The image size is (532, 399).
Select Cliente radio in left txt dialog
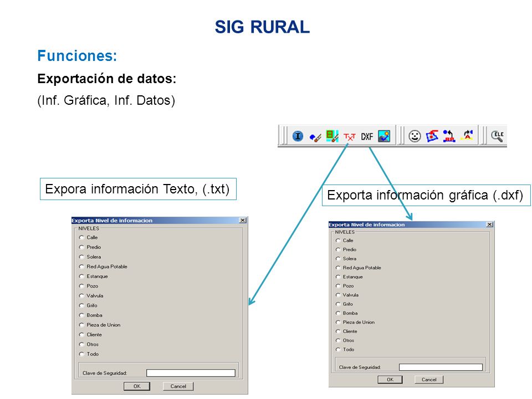point(81,335)
